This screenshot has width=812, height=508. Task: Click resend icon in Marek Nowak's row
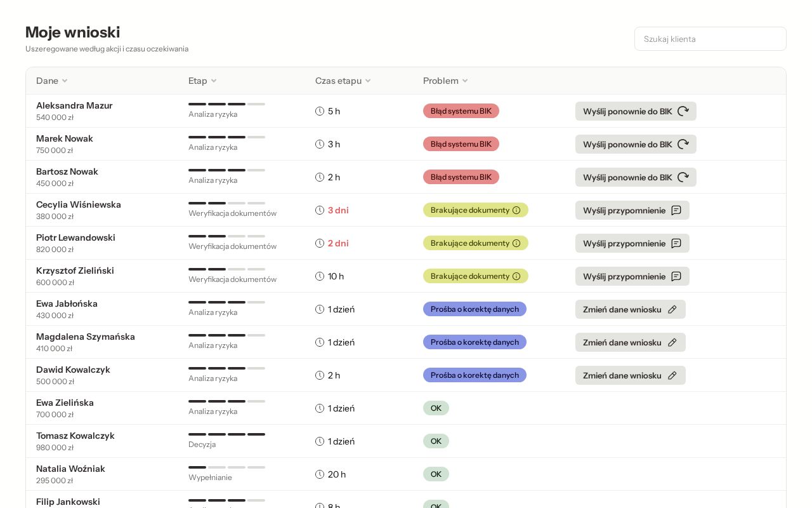(x=683, y=144)
